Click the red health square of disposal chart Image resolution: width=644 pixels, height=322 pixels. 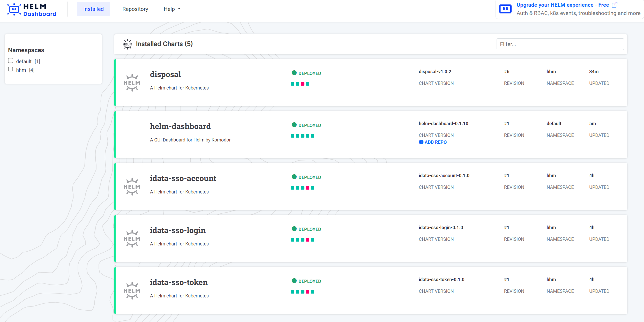pyautogui.click(x=303, y=84)
